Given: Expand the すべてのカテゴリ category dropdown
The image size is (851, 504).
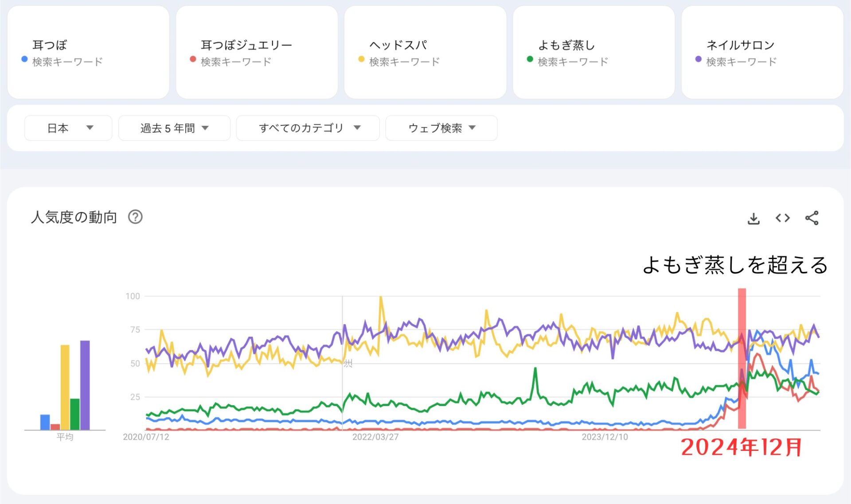Looking at the screenshot, I should click(308, 128).
